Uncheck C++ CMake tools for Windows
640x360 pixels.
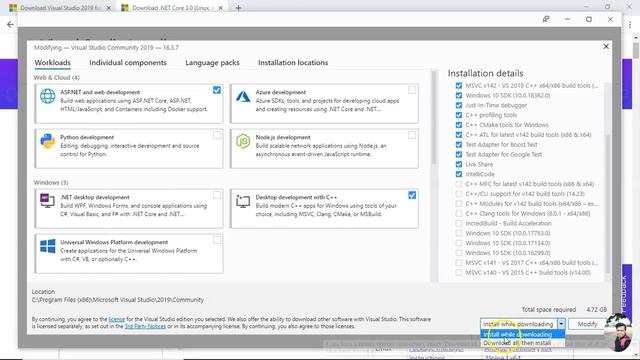[459, 125]
